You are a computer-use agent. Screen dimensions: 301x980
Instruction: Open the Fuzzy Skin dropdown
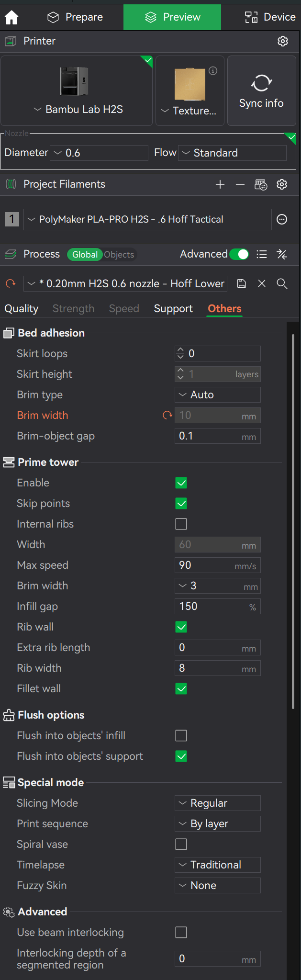pos(218,886)
